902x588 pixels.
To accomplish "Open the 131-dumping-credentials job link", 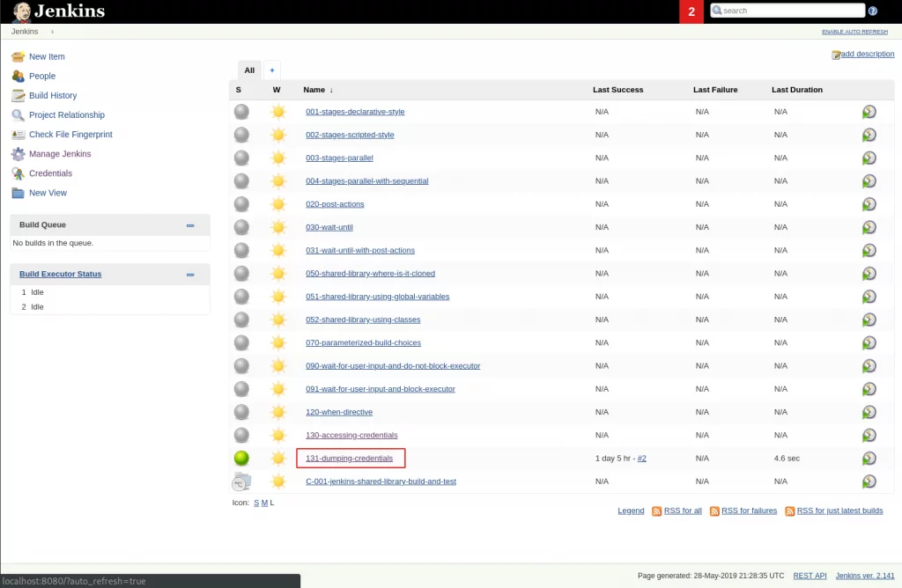I will click(349, 458).
